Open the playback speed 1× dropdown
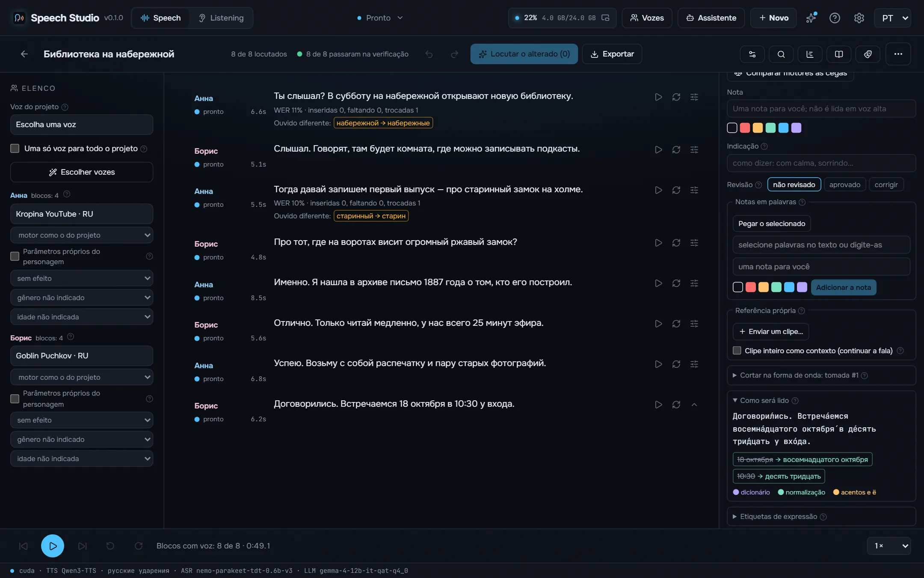 pos(889,546)
